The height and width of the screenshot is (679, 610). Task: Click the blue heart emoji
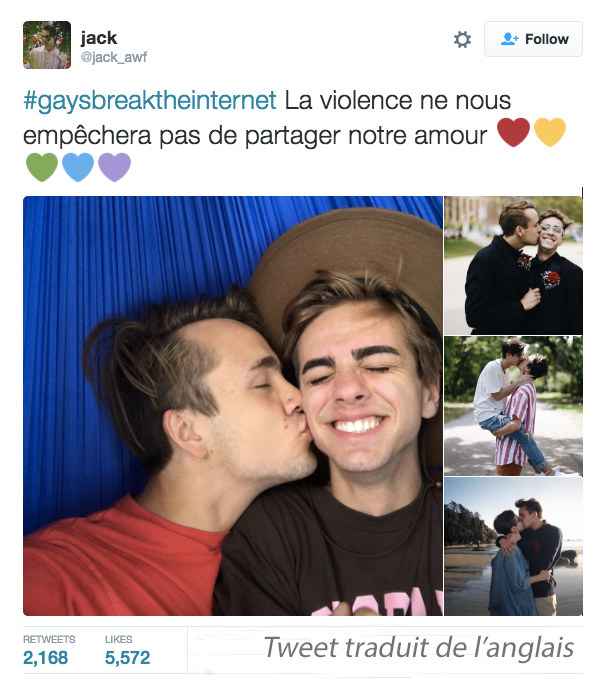tap(78, 167)
